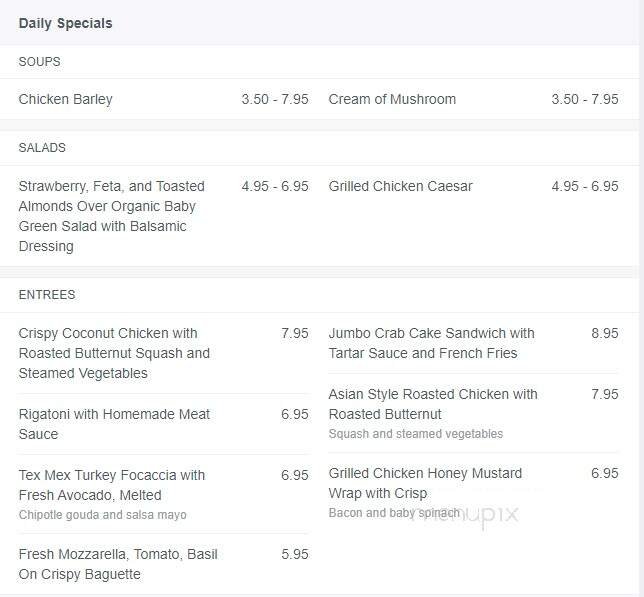This screenshot has height=597, width=644.
Task: Click the 5.95 baguette price
Action: click(x=294, y=554)
